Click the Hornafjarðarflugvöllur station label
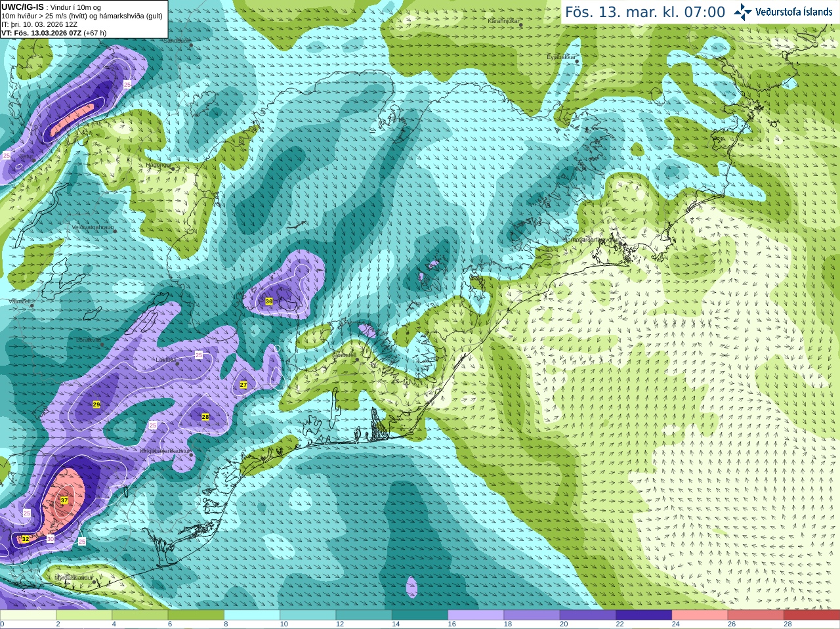This screenshot has height=629, width=840. 591,240
